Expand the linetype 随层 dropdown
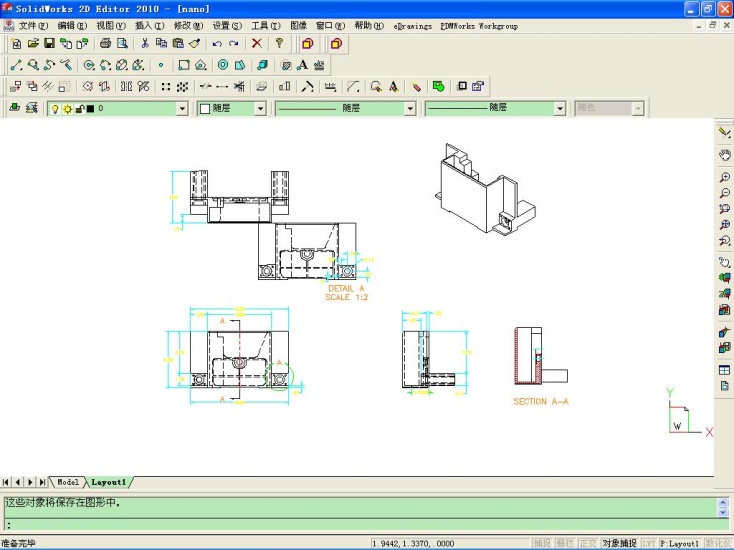Viewport: 734px width, 550px height. 410,109
